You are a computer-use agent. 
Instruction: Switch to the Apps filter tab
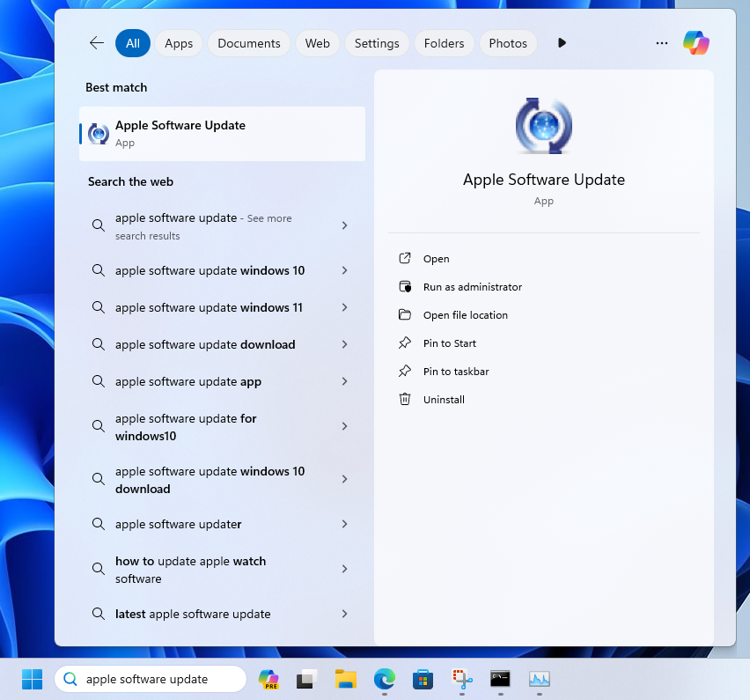pos(179,43)
